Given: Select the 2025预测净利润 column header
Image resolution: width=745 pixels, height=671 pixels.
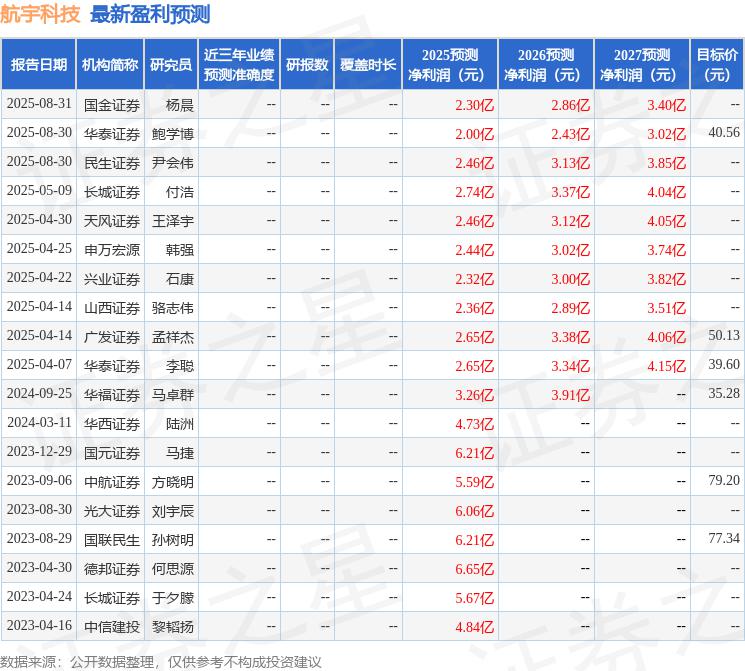Looking at the screenshot, I should coord(449,65).
